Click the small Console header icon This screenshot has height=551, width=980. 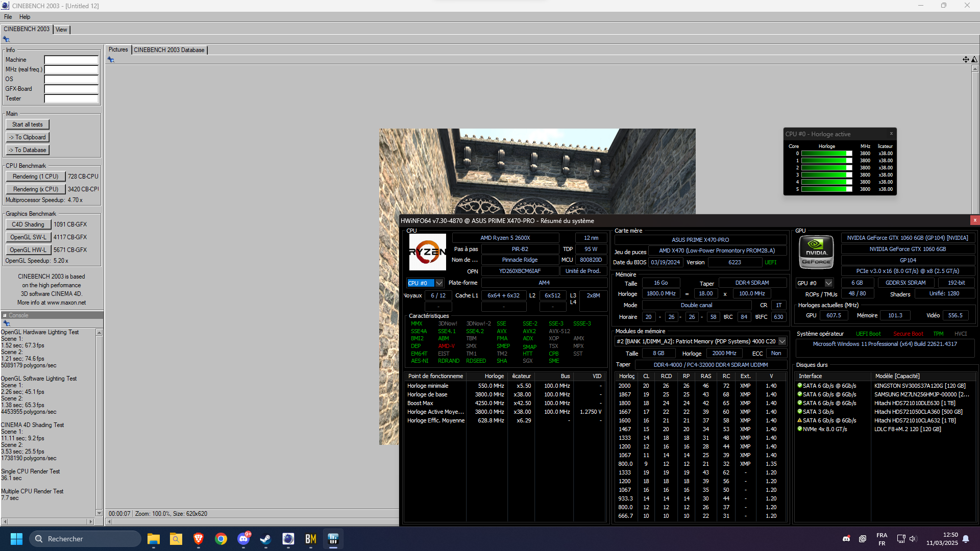[5, 315]
